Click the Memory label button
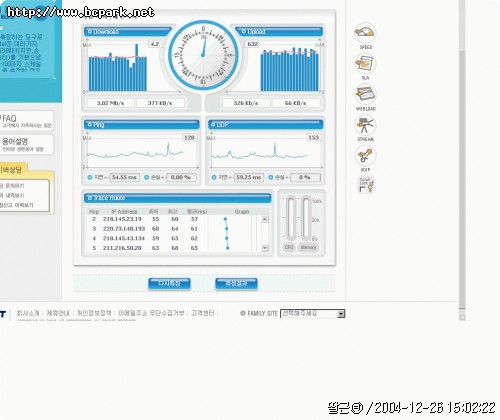Screen dimensions: 500x420 [x=308, y=247]
